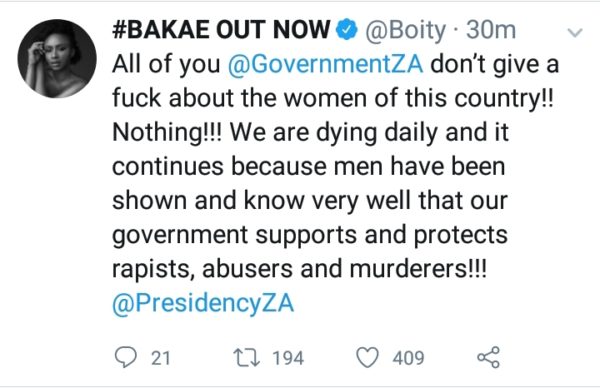Like the tweet via the heart icon
600x388 pixels.
(368, 357)
